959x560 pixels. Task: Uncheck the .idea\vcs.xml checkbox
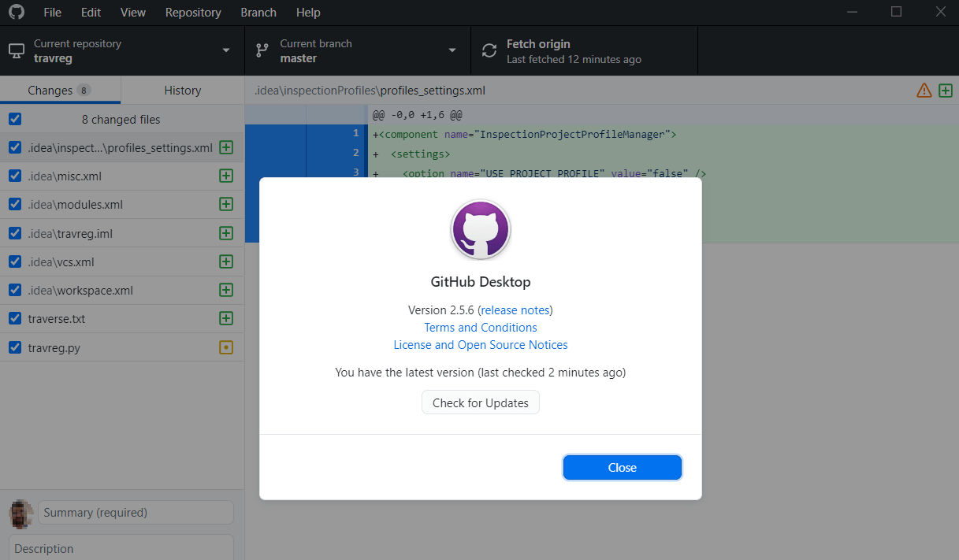15,261
